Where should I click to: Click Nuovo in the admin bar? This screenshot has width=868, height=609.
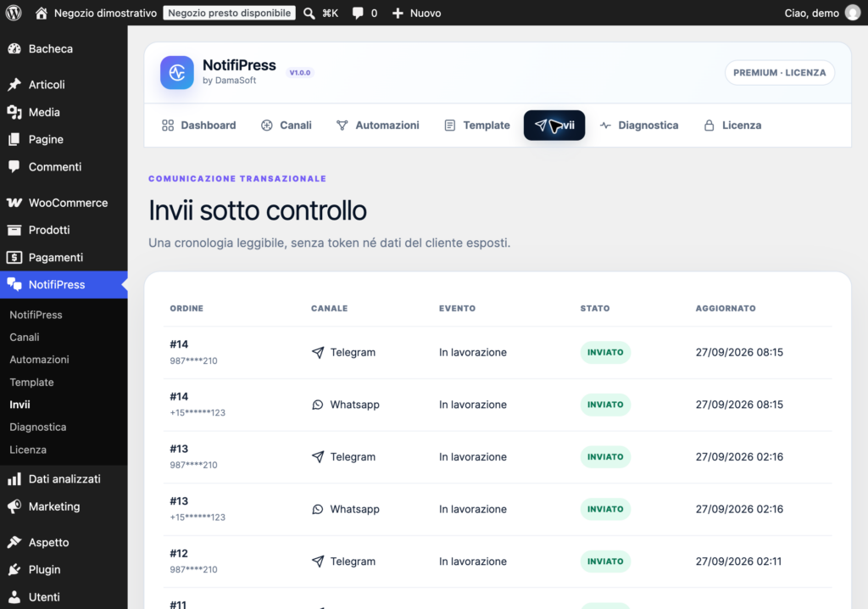(426, 14)
